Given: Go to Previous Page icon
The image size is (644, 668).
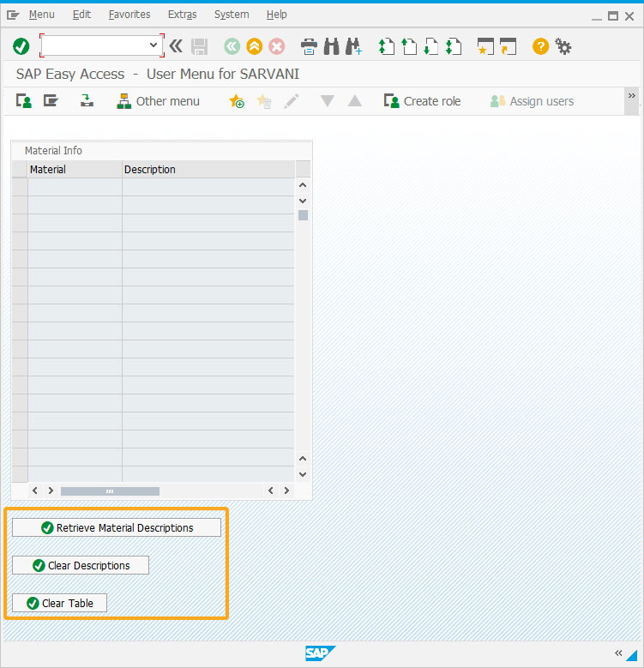Looking at the screenshot, I should (x=409, y=46).
